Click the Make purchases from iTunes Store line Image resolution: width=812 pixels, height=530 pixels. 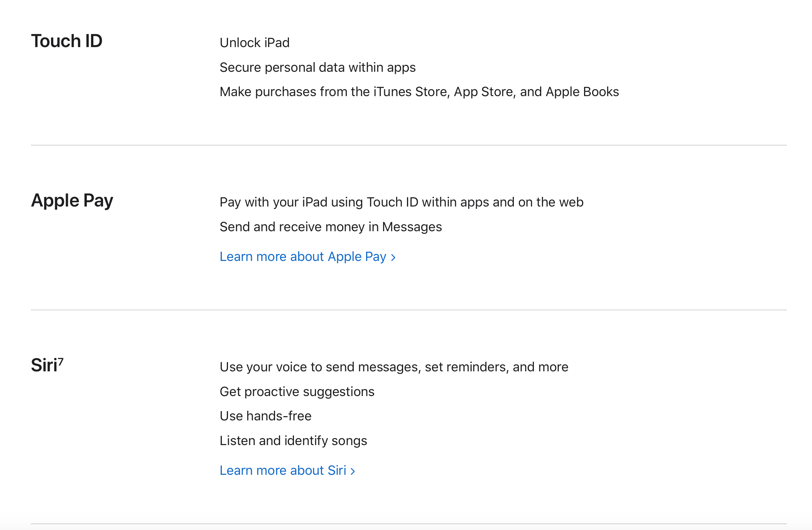point(419,92)
